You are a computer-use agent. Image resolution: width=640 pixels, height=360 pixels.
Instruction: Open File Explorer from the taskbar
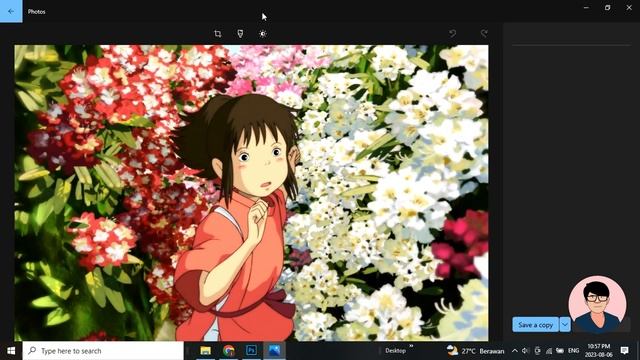(205, 350)
